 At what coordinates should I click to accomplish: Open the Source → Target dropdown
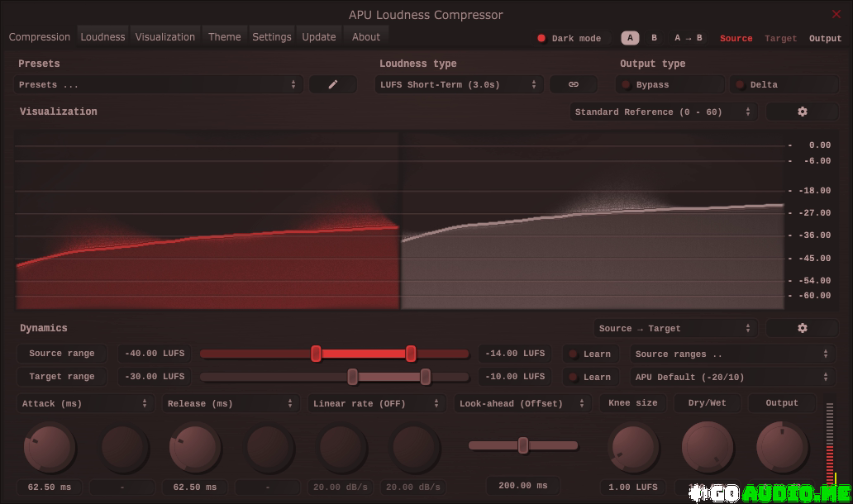tap(675, 328)
